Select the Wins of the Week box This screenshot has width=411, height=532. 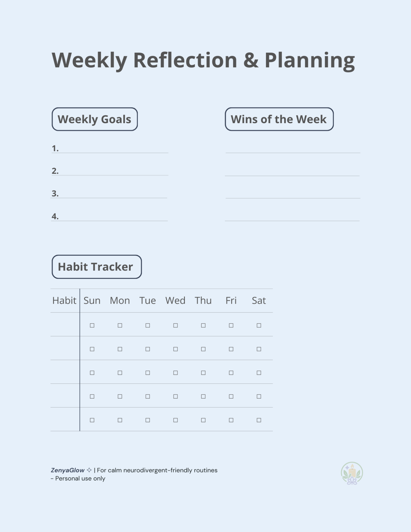279,119
